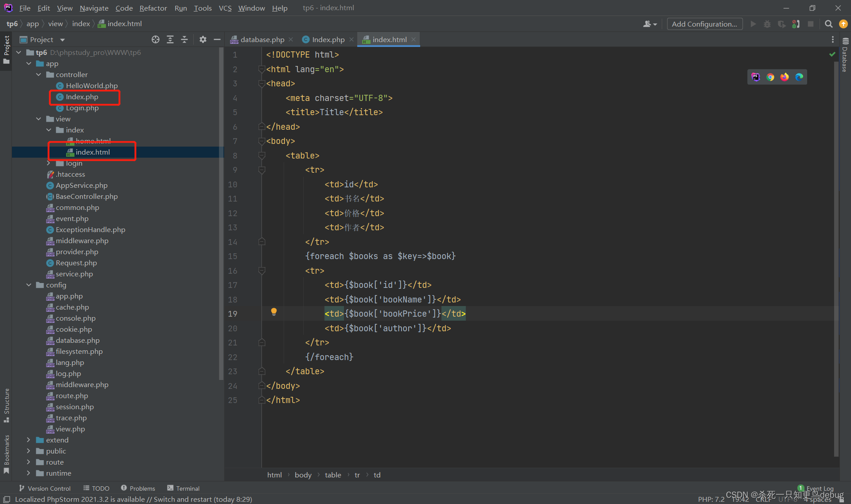Click the orange update notification icon

tap(843, 24)
